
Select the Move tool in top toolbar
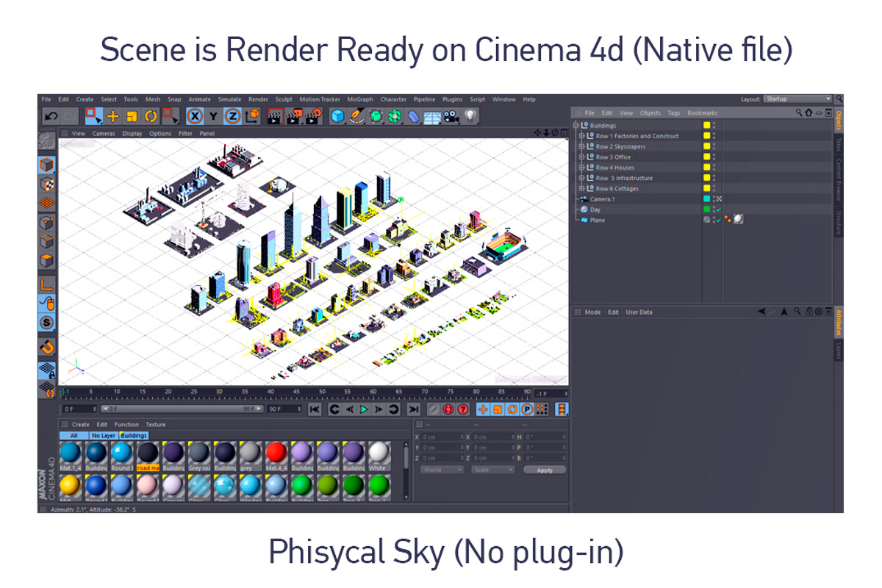[112, 116]
